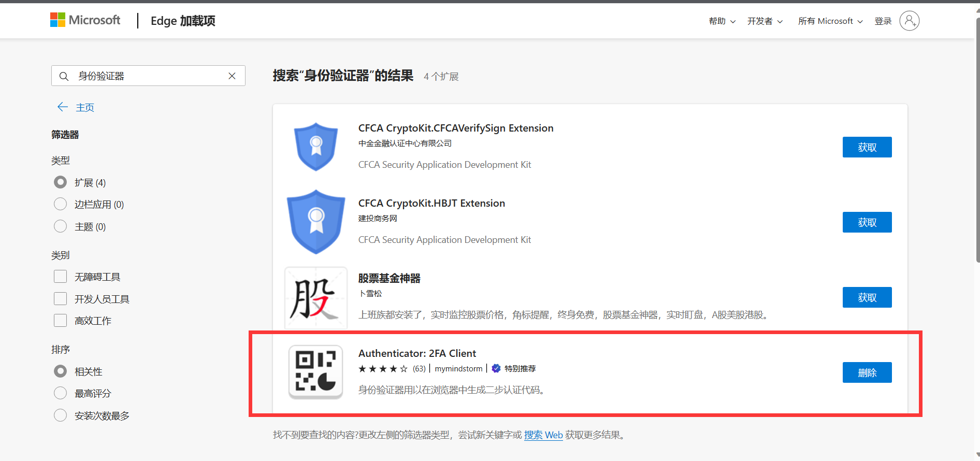Image resolution: width=980 pixels, height=461 pixels.
Task: Click the 特别推荐 label
Action: click(520, 369)
